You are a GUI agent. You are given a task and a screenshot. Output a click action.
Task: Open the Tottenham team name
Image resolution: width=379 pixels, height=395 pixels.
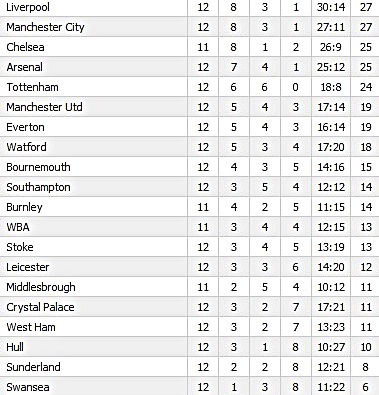[32, 87]
